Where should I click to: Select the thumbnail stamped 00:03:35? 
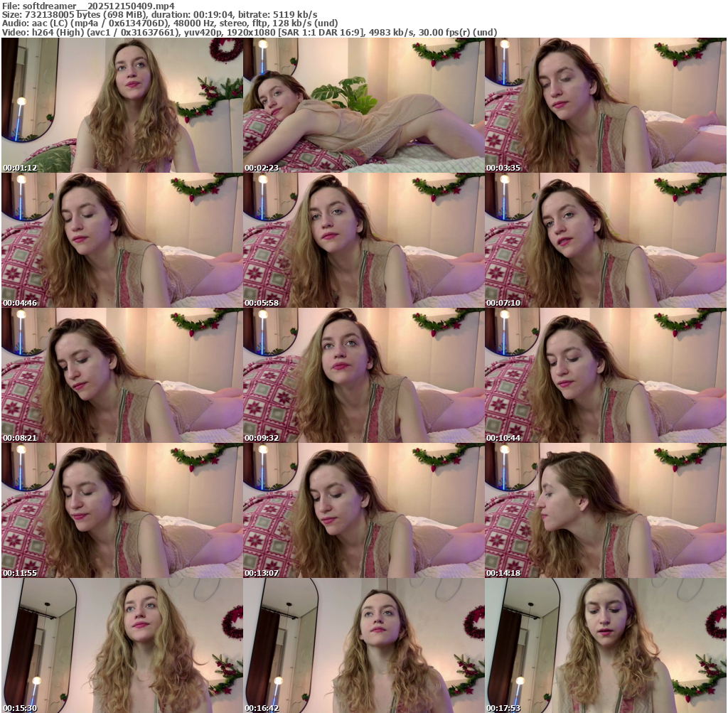[x=606, y=105]
